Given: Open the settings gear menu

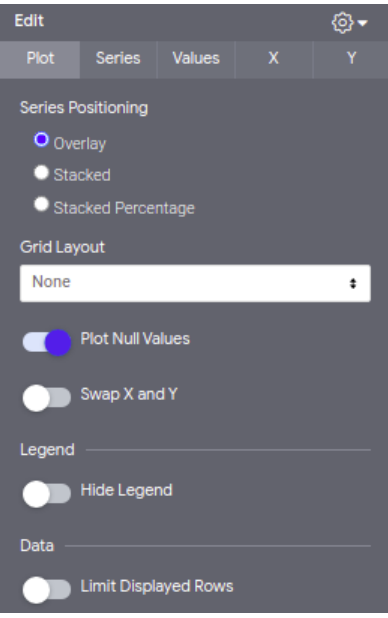Looking at the screenshot, I should (342, 22).
